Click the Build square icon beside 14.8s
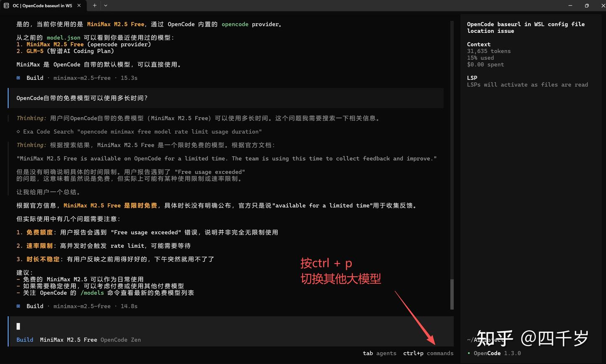Viewport: 606px width, 364px height. pos(18,306)
